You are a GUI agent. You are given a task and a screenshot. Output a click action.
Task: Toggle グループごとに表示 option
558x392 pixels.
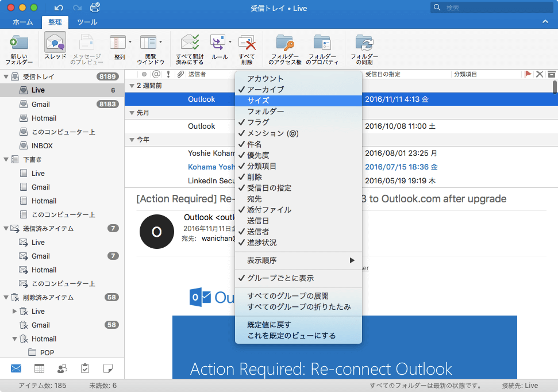298,278
